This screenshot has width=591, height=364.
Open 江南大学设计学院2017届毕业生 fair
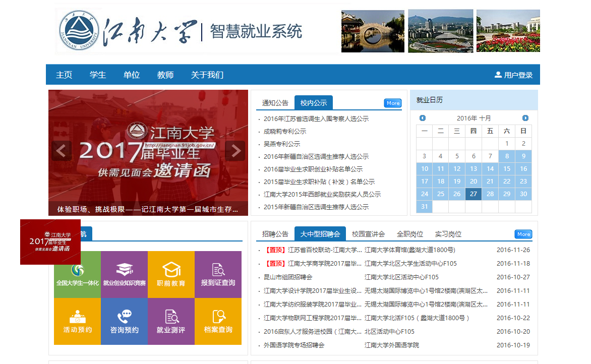click(x=313, y=290)
